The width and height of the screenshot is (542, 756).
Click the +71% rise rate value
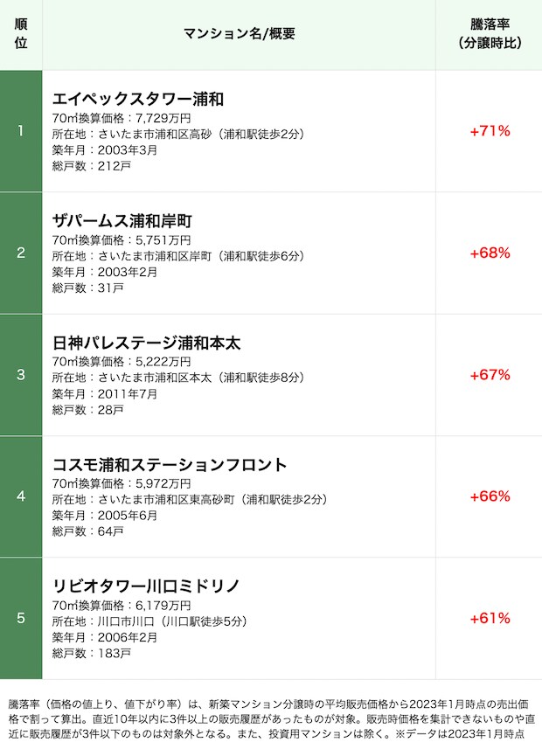tap(490, 130)
